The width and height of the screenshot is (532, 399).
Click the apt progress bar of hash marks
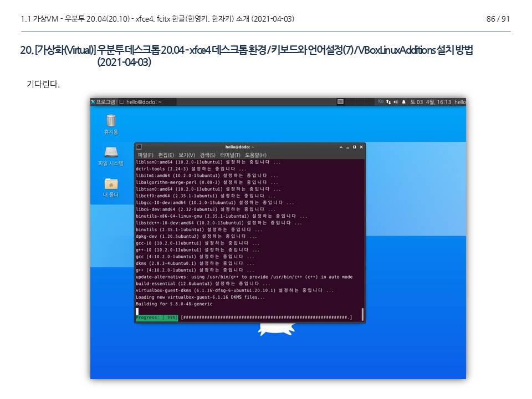click(267, 318)
